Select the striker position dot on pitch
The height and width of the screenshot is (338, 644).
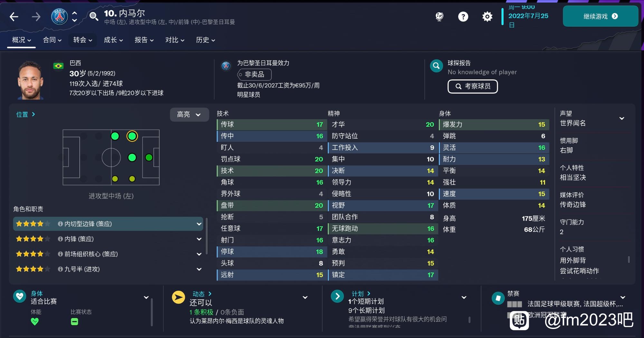[x=149, y=158]
